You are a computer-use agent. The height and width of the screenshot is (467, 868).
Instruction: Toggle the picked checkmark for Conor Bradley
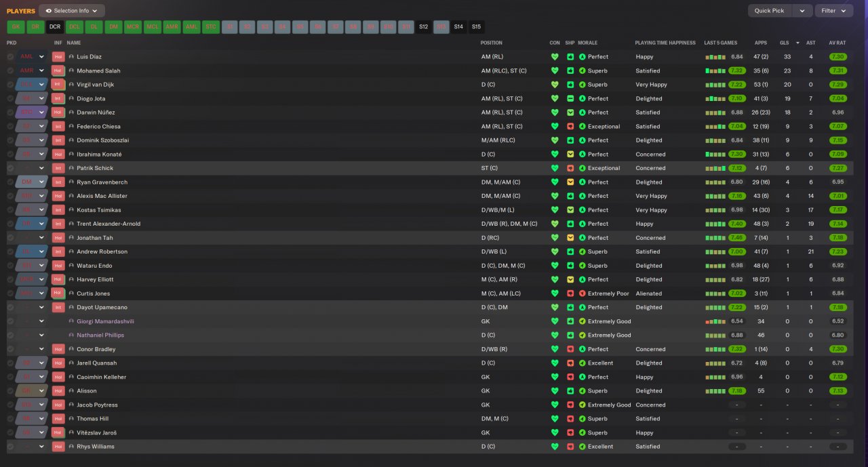tap(10, 349)
